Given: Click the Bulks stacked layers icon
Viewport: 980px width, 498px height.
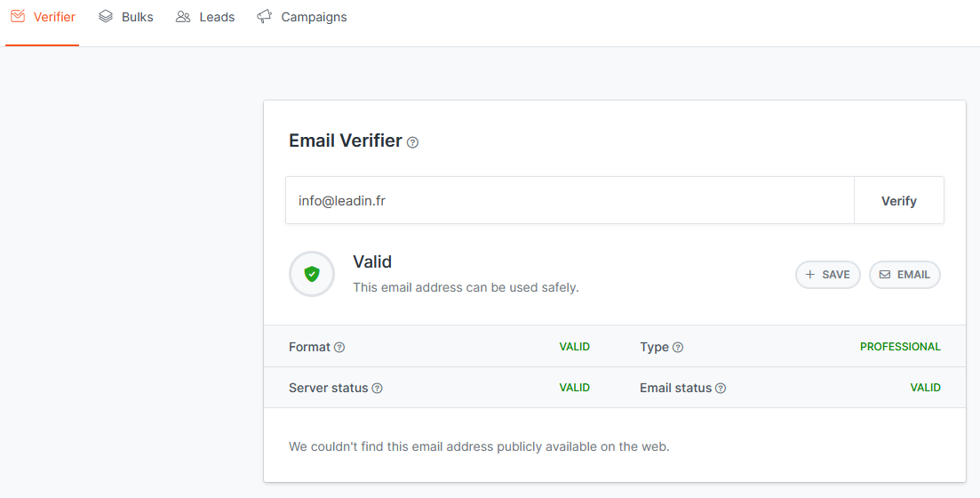Looking at the screenshot, I should (x=106, y=17).
